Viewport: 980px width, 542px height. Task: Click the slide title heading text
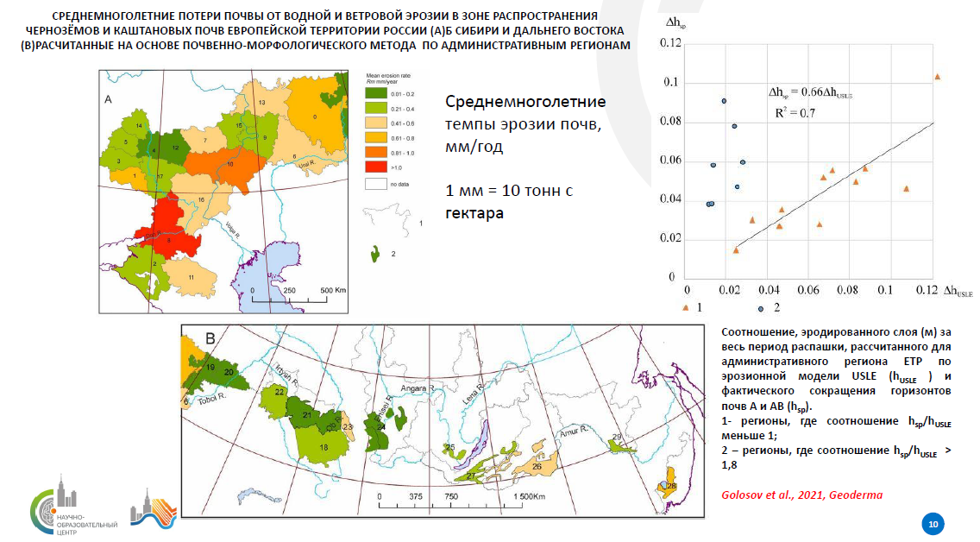324,31
